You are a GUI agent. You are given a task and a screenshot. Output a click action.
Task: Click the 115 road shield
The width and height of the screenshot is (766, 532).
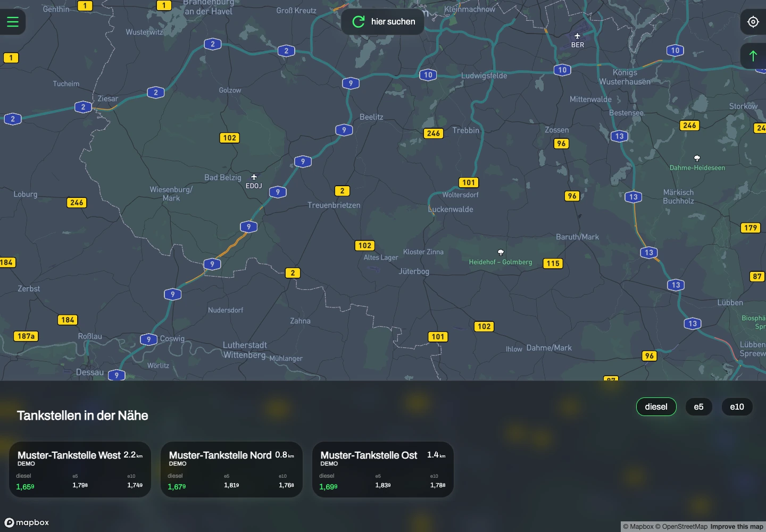(553, 263)
